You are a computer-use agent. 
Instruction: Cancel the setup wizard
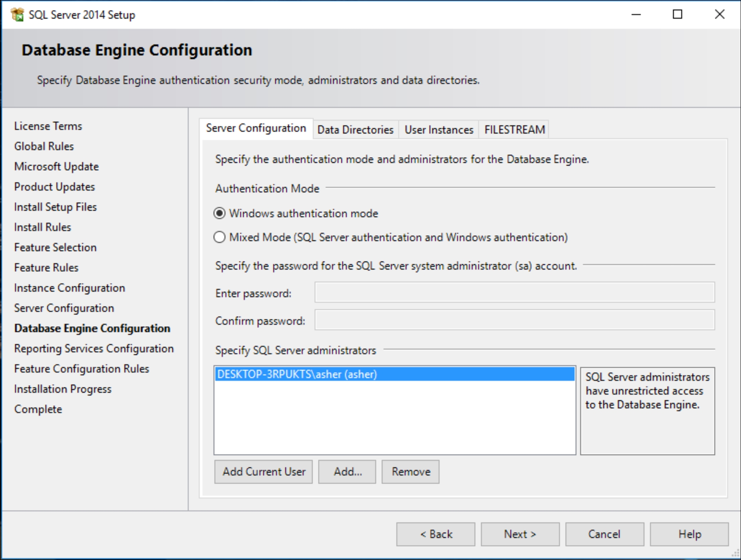(x=605, y=534)
